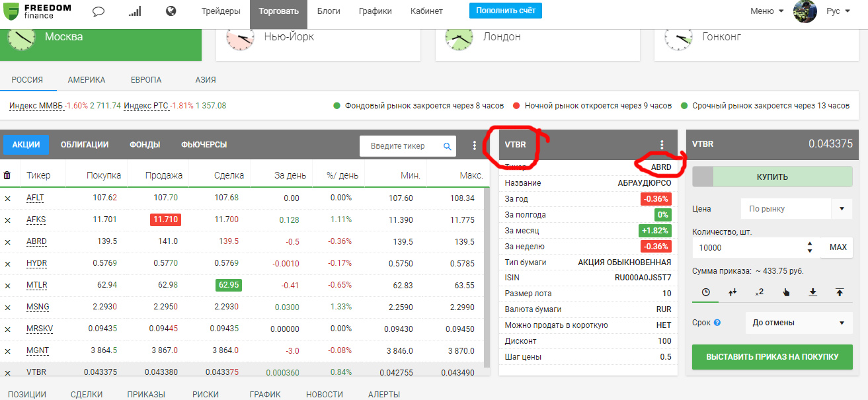
Task: Click the blue help icon beside Срок
Action: point(717,323)
